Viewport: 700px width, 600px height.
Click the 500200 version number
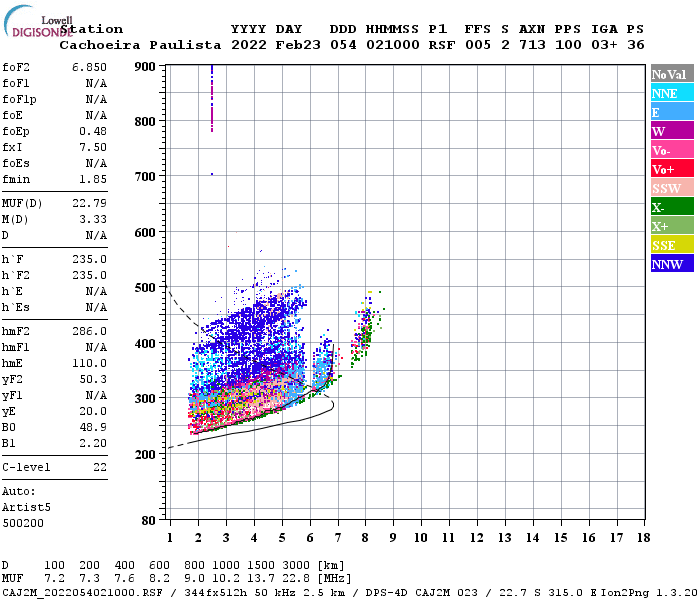pos(23,523)
